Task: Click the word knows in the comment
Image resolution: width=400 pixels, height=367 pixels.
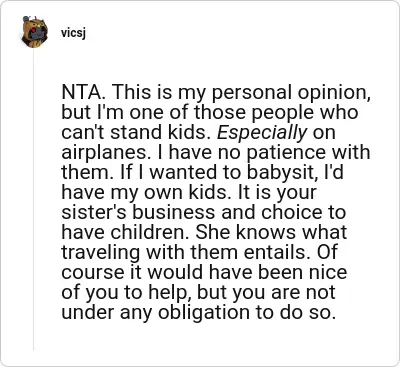Action: click(266, 232)
